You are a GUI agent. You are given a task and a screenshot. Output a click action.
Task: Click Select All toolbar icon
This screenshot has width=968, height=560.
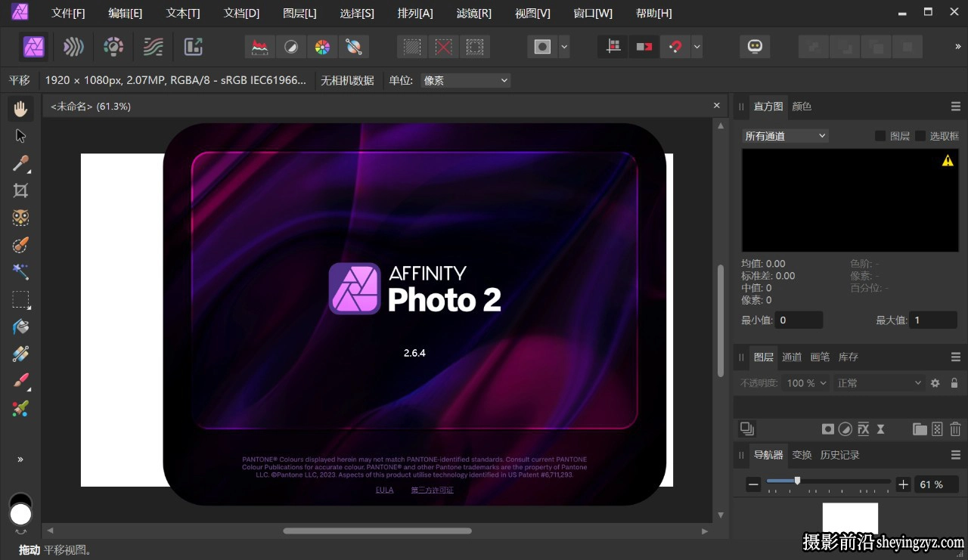(x=412, y=47)
